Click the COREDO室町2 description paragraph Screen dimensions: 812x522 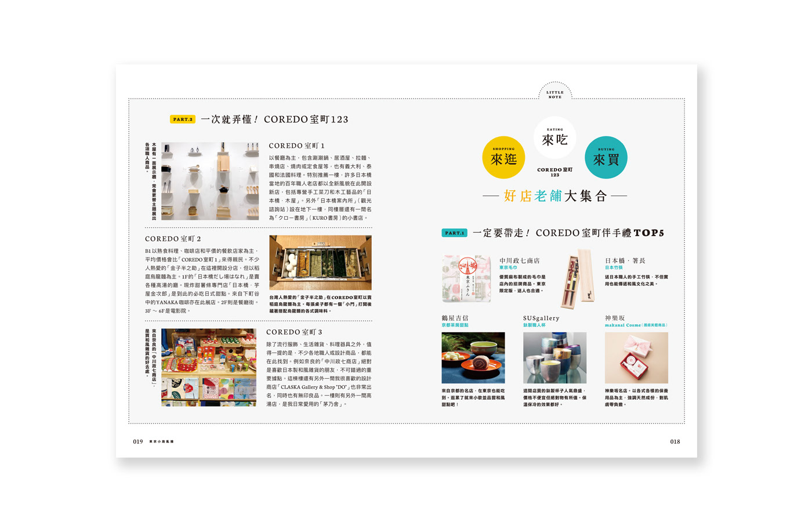202,281
